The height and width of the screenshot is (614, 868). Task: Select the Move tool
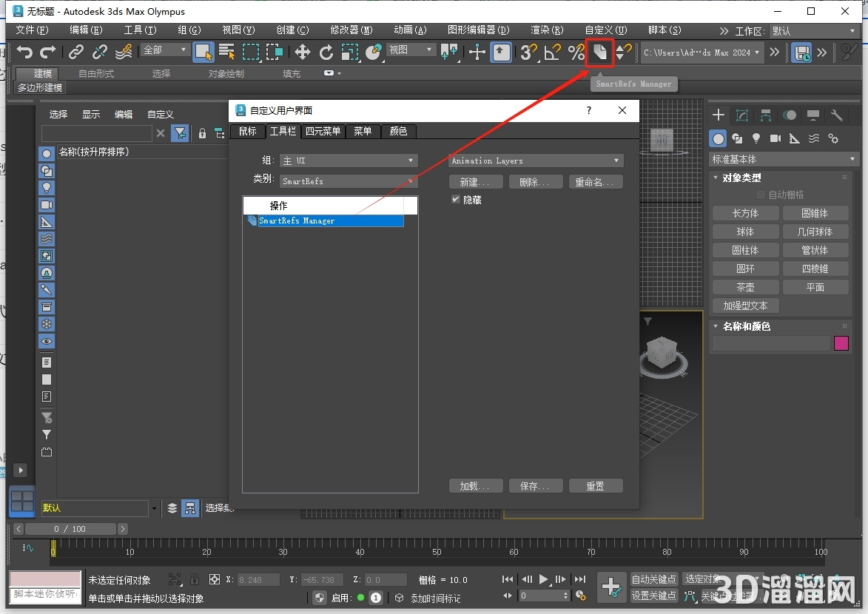pos(302,52)
